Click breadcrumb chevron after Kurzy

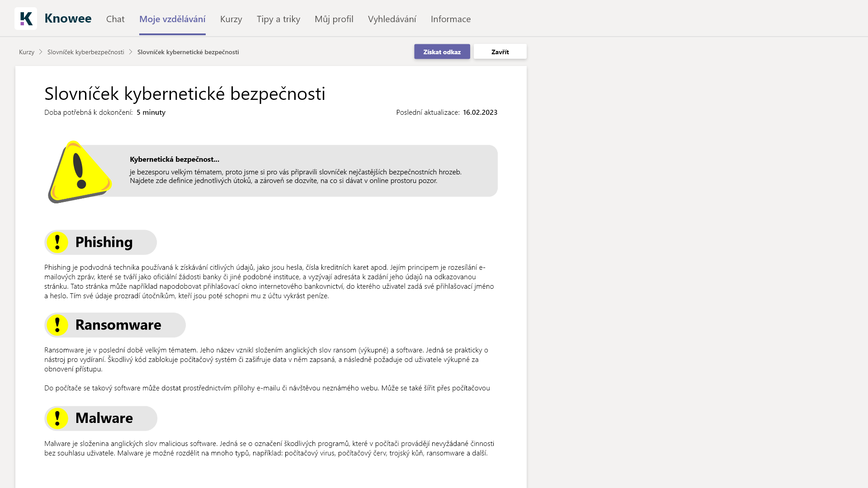coord(41,52)
